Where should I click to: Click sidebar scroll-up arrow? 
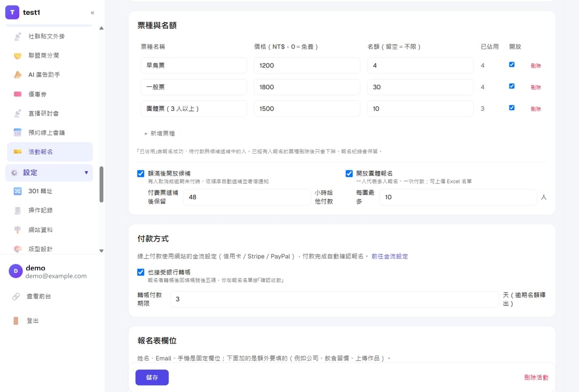[102, 28]
